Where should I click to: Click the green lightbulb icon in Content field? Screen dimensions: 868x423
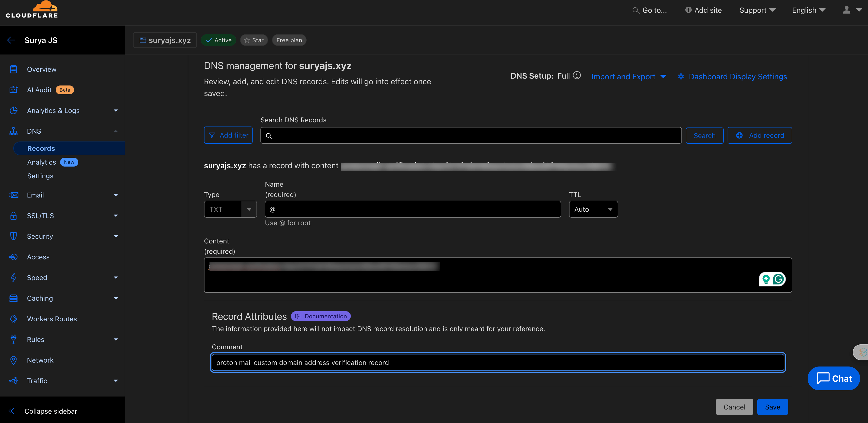coord(766,279)
